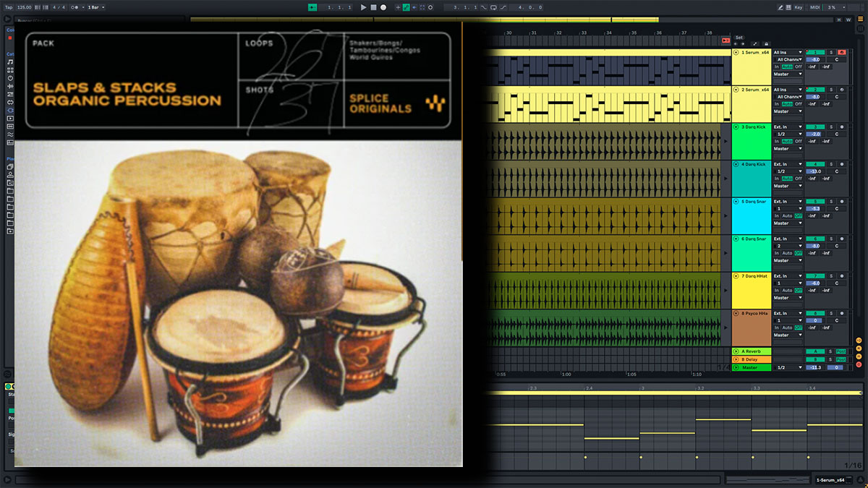Toggle the Post button on A Reverb

[841, 351]
